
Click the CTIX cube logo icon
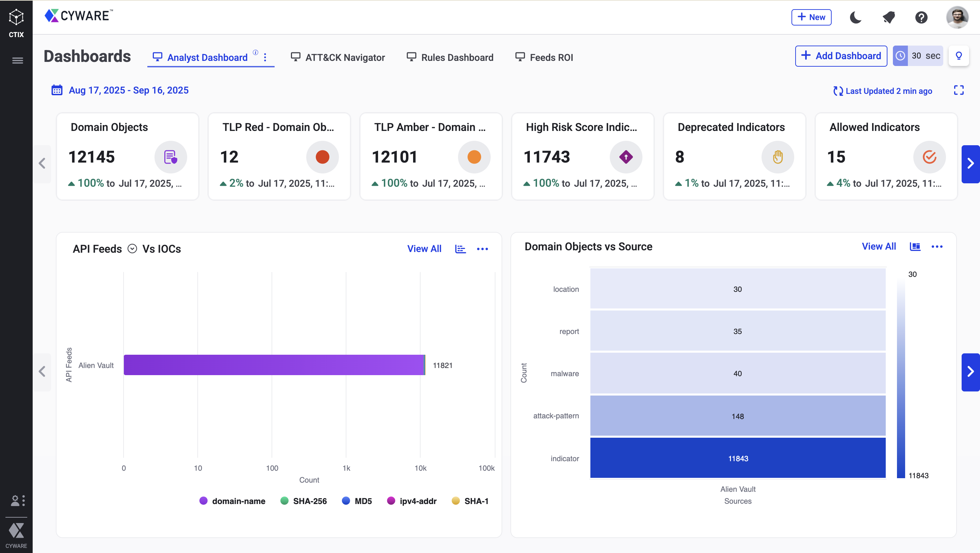tap(16, 17)
